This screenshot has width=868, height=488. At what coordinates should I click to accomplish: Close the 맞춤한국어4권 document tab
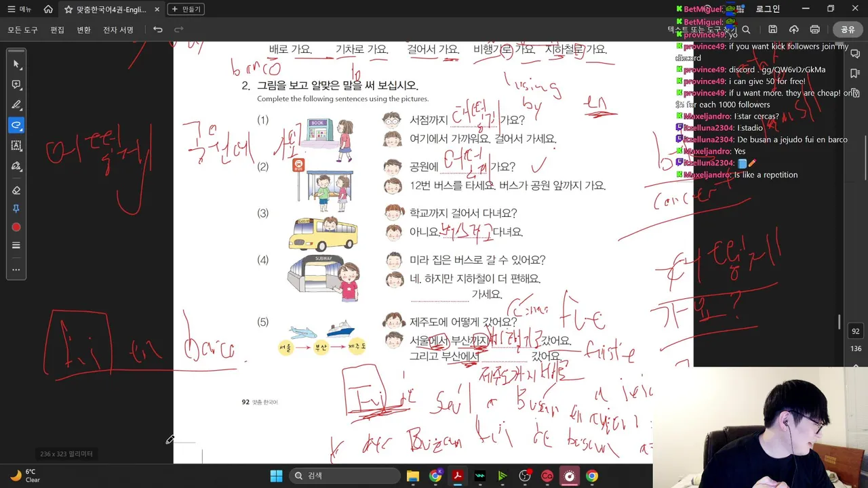pyautogui.click(x=157, y=9)
